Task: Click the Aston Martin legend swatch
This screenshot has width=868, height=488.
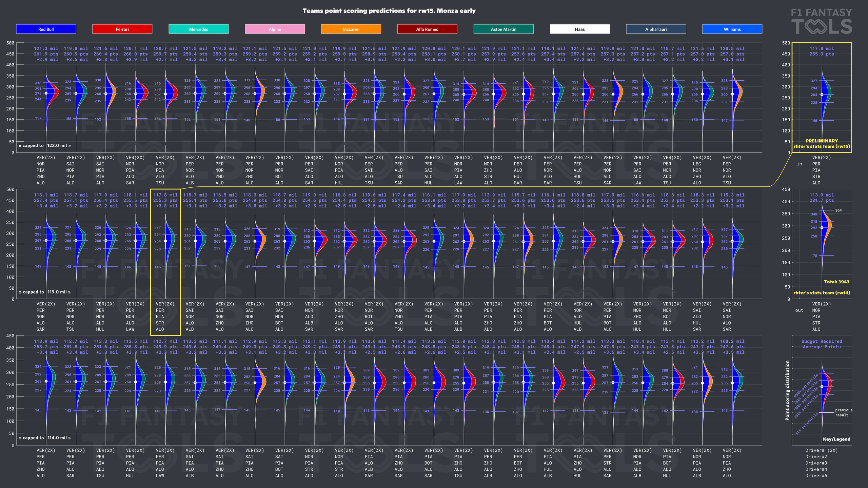Action: point(504,29)
